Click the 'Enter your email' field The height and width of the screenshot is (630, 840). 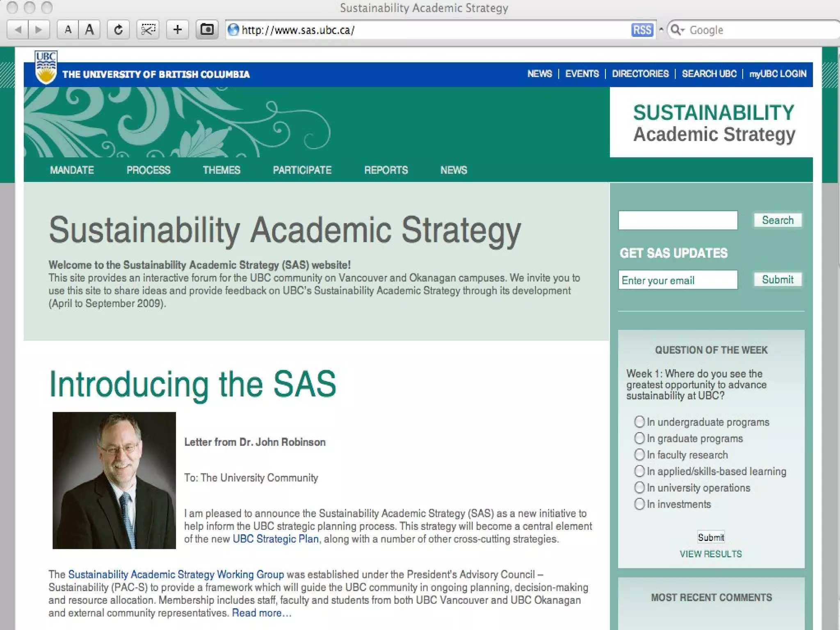point(678,280)
